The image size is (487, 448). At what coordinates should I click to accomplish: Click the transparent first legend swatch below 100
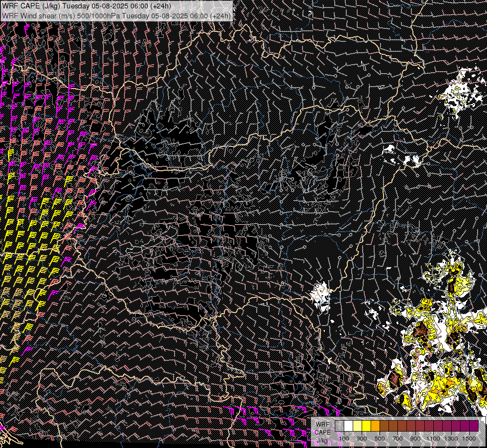339,426
